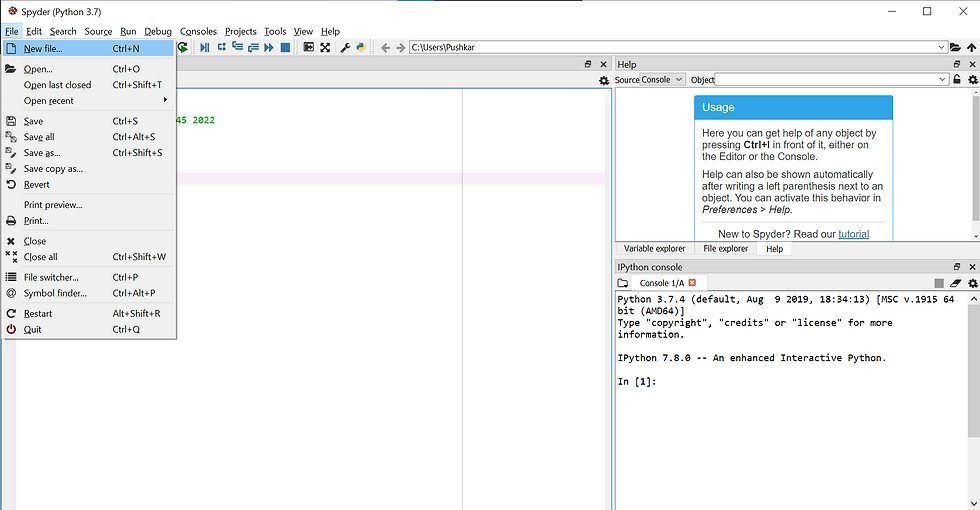This screenshot has height=510, width=980.
Task: Toggle fullscreen mode icon in toolbar
Action: (325, 48)
